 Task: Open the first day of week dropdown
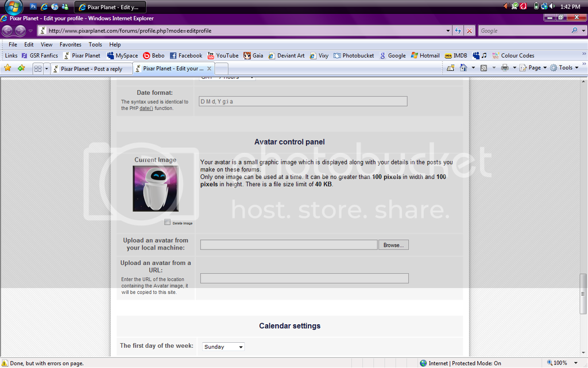click(223, 347)
